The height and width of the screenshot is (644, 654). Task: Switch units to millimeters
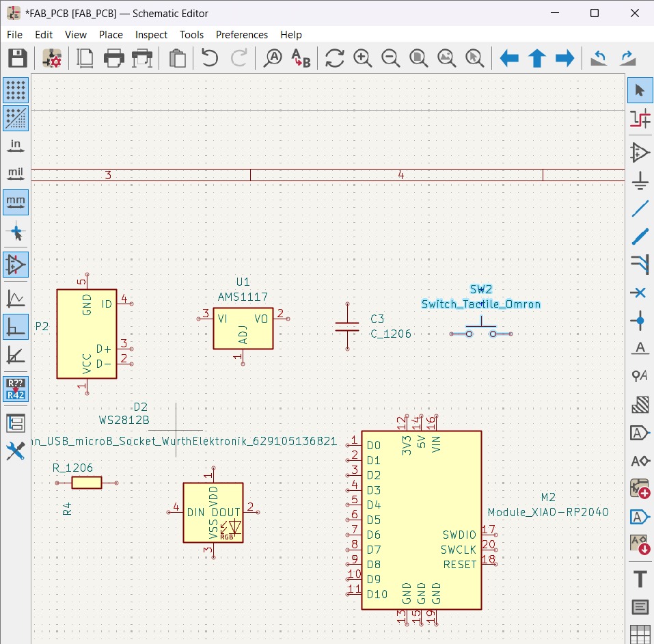tap(16, 202)
